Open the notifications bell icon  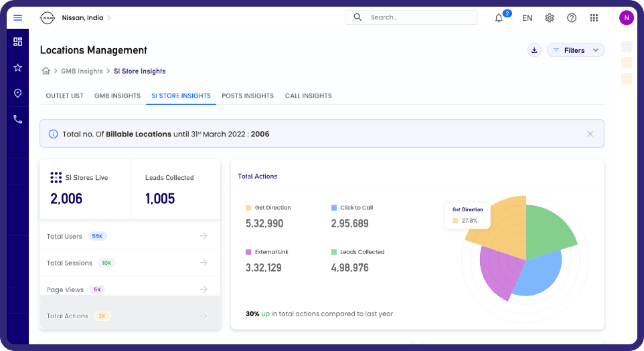(499, 18)
